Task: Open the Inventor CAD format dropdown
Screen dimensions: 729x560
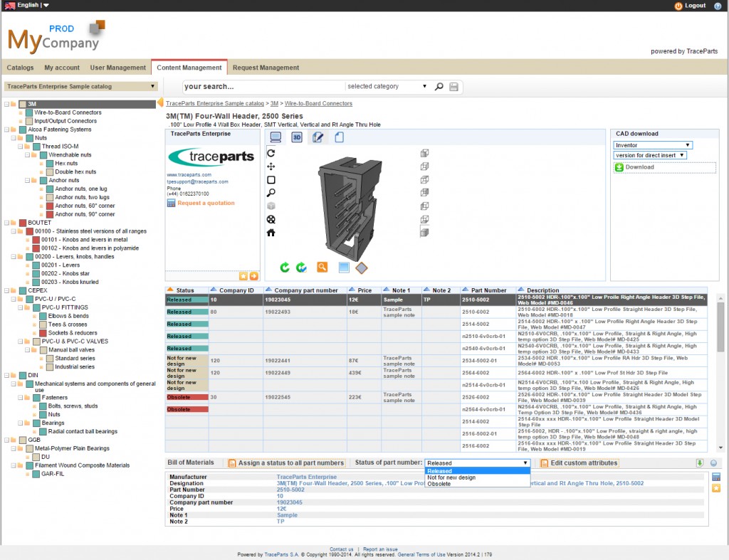Action: (652, 145)
